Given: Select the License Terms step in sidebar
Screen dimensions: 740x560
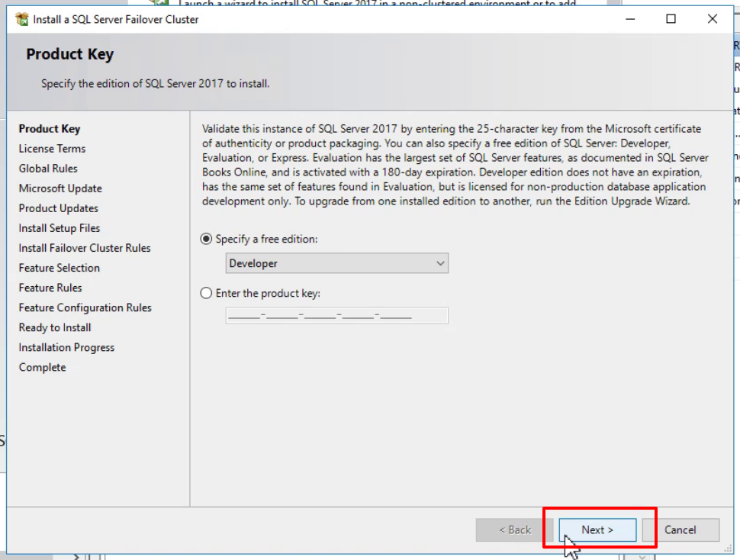Looking at the screenshot, I should [x=52, y=149].
